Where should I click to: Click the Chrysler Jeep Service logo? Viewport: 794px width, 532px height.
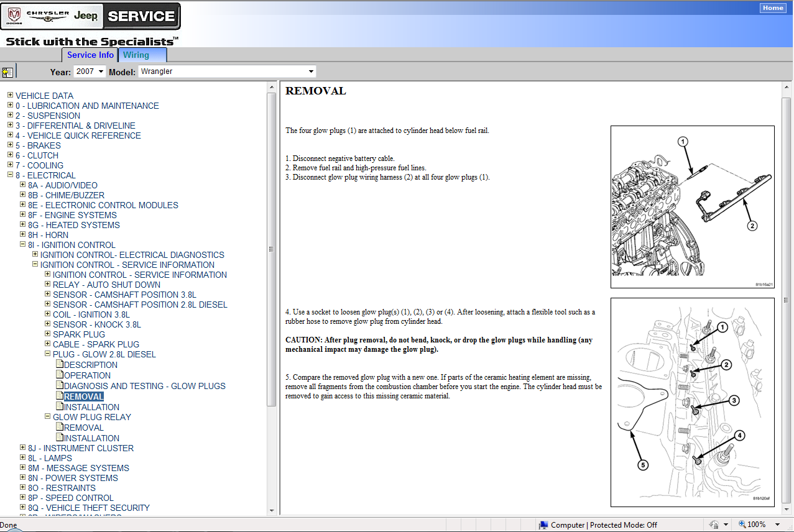click(91, 16)
